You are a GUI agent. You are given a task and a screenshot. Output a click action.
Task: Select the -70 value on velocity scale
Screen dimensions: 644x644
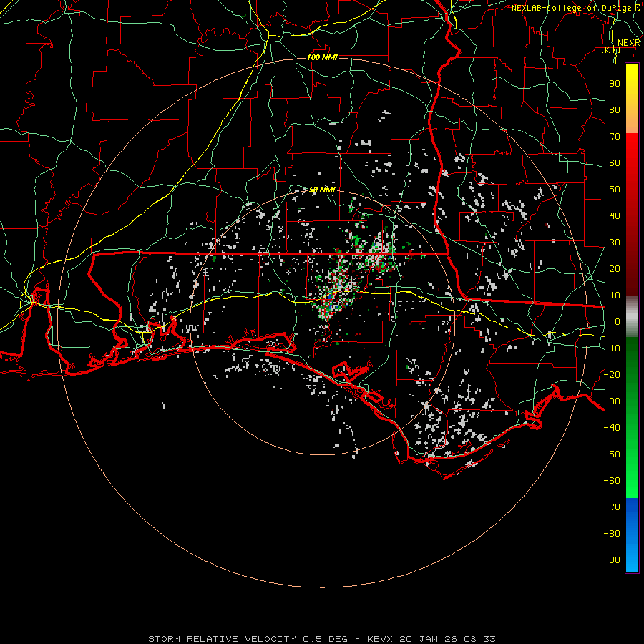[x=612, y=507]
